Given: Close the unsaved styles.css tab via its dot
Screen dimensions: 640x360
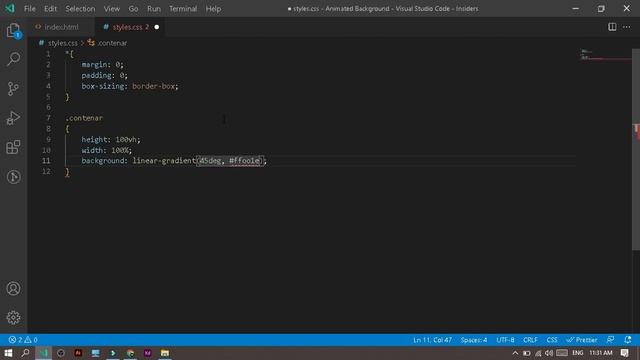Looking at the screenshot, I should [157, 27].
